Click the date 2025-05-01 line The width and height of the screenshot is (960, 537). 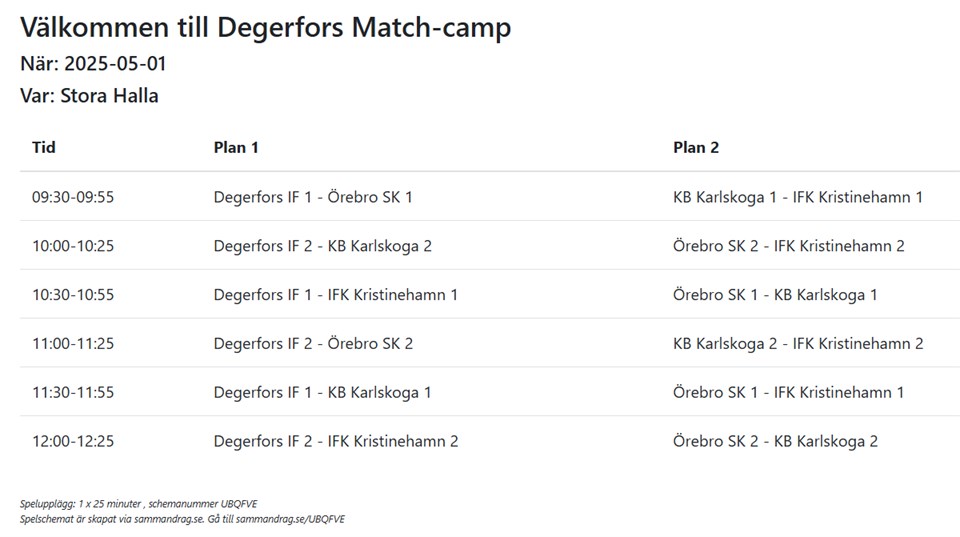[93, 64]
